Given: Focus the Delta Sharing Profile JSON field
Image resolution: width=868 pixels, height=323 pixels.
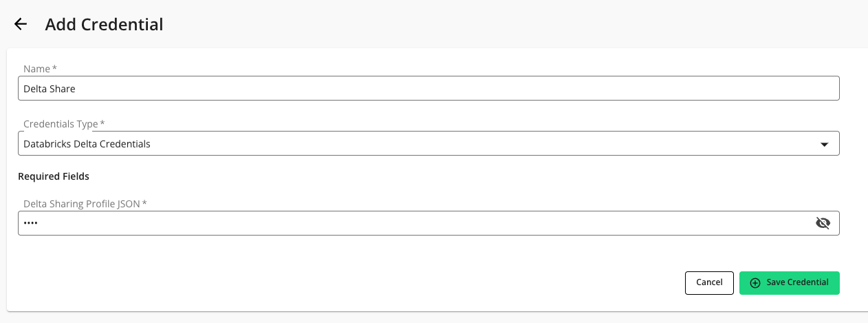Looking at the screenshot, I should click(x=413, y=223).
